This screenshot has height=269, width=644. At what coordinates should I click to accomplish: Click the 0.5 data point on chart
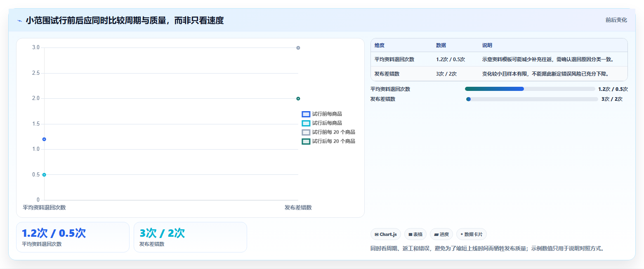(x=44, y=175)
